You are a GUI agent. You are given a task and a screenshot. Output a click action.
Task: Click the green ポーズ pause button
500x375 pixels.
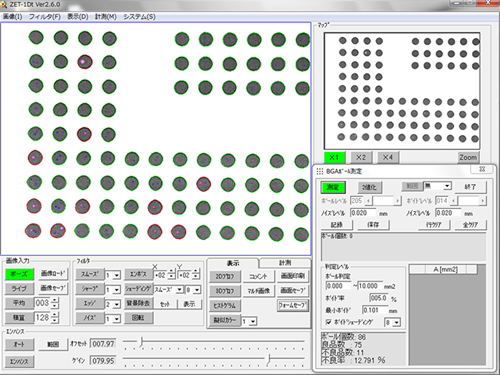[x=19, y=274]
